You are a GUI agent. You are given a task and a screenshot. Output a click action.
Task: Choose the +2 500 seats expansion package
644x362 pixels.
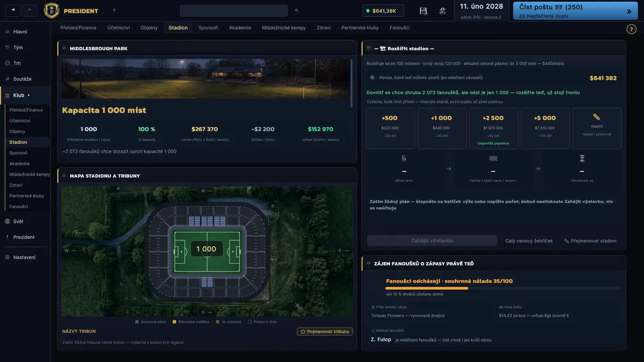pos(494,128)
